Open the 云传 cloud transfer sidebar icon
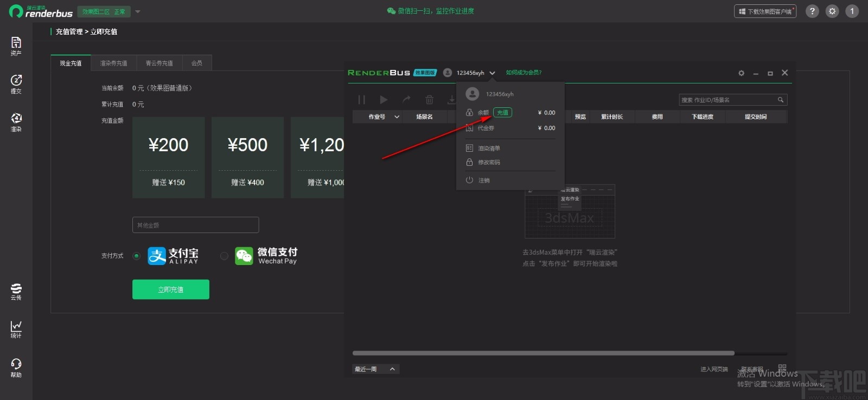 pos(16,291)
